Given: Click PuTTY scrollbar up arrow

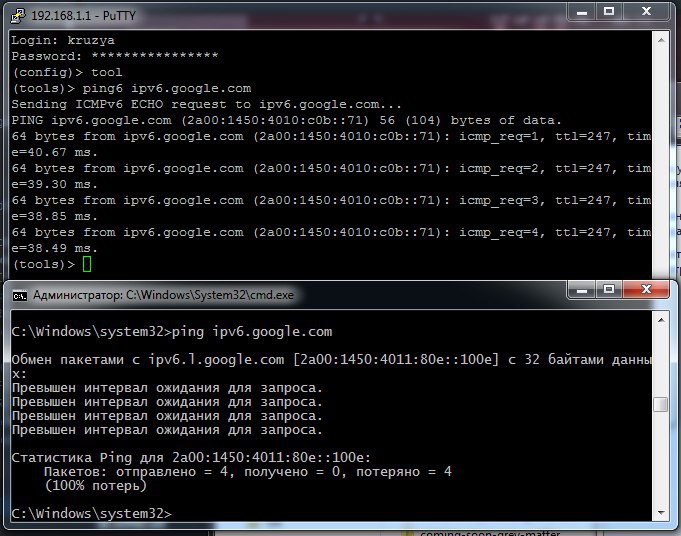Looking at the screenshot, I should click(661, 40).
